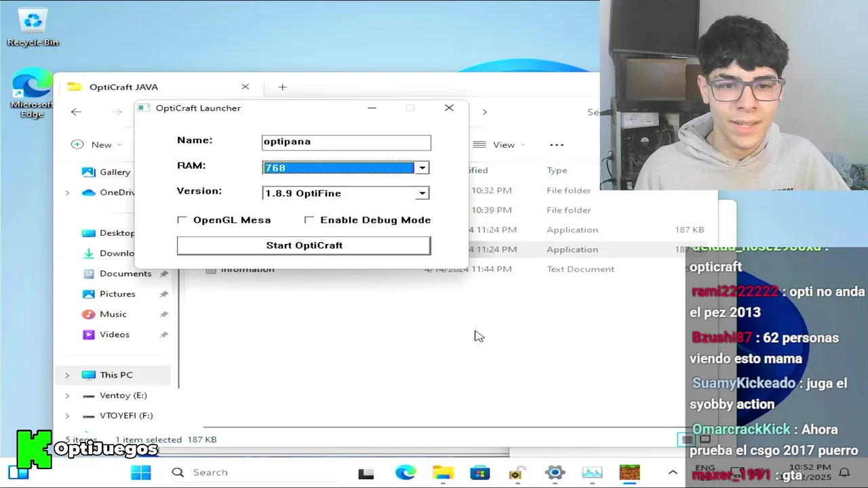
Task: Open Task View from the taskbar
Action: pyautogui.click(x=366, y=473)
